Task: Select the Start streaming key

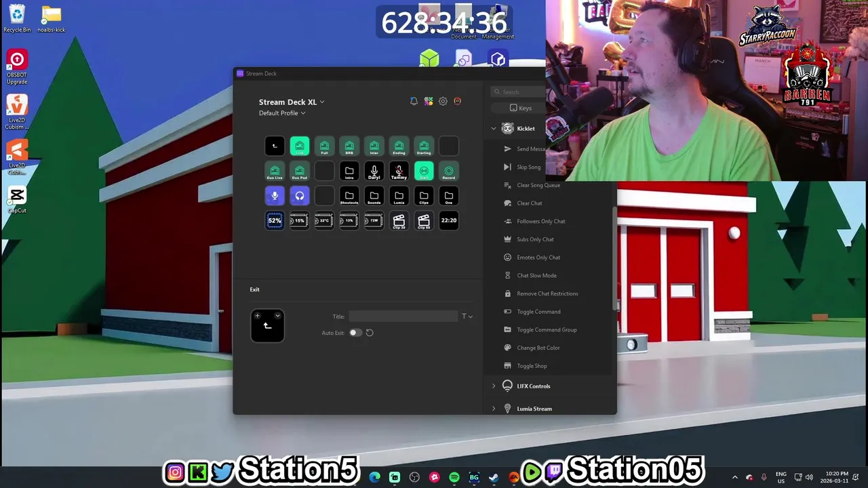Action: [424, 171]
